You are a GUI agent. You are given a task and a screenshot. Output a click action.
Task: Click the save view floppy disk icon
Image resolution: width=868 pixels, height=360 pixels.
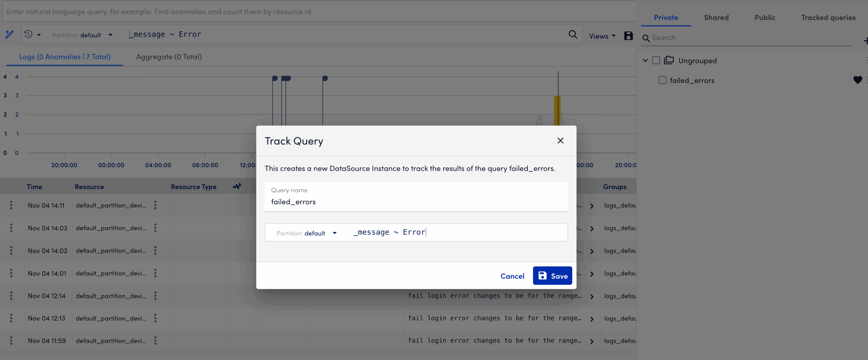[x=628, y=35]
